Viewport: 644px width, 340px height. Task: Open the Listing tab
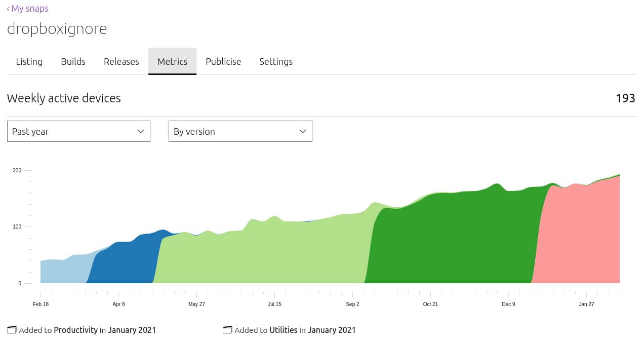pyautogui.click(x=29, y=62)
